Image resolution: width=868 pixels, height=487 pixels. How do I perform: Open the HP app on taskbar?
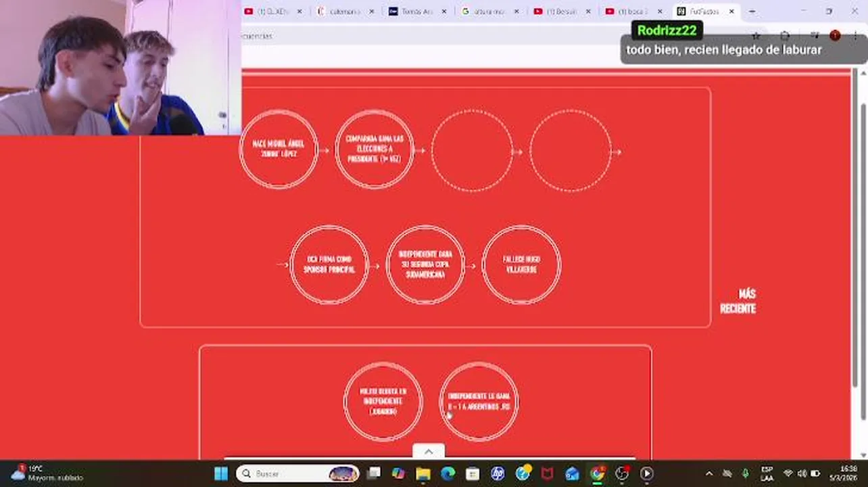(x=498, y=473)
